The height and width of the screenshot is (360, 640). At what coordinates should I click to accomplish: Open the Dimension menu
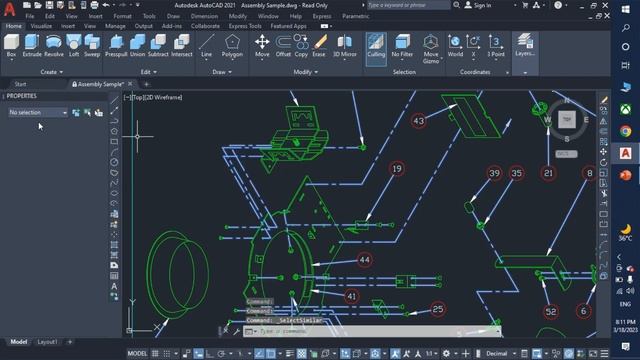point(204,16)
